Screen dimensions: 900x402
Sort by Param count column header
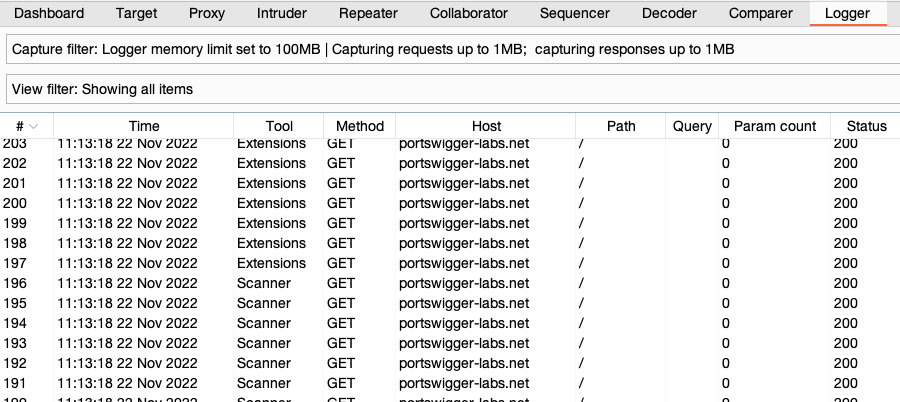tap(775, 126)
